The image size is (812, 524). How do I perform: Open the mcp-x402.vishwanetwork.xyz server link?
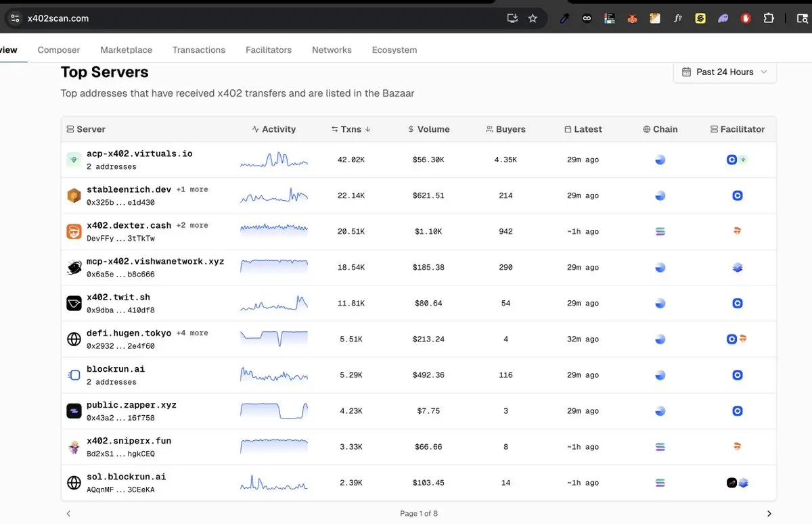(x=155, y=262)
